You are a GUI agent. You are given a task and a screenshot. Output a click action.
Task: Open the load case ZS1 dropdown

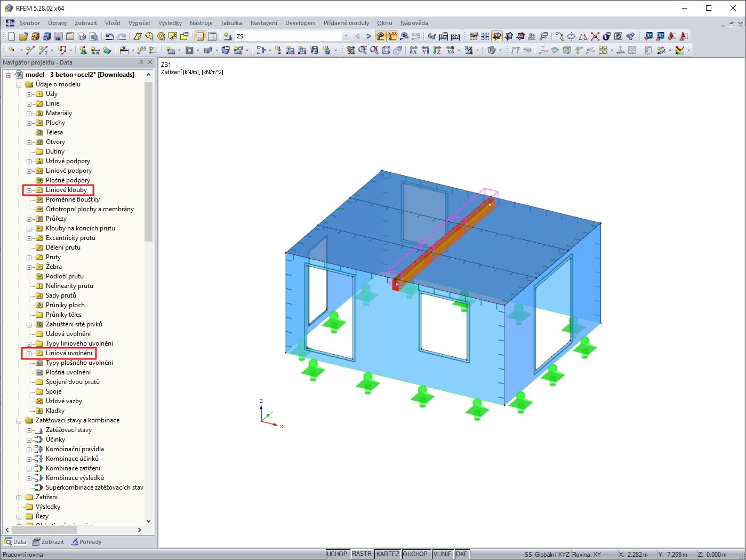point(346,36)
